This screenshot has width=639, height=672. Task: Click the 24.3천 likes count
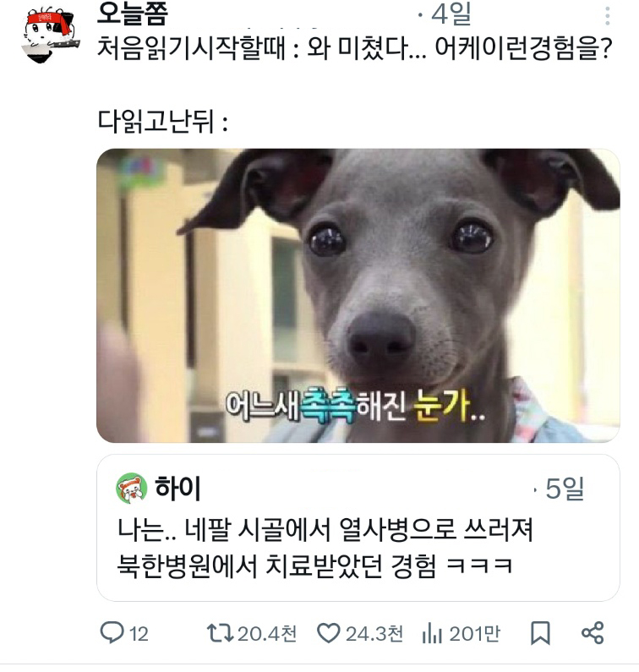click(374, 633)
